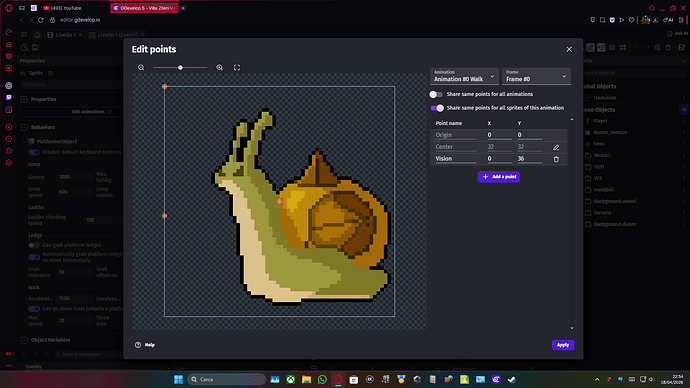Open the Instagram icon in the Opera sidebar
The height and width of the screenshot is (388, 690).
[x=9, y=110]
